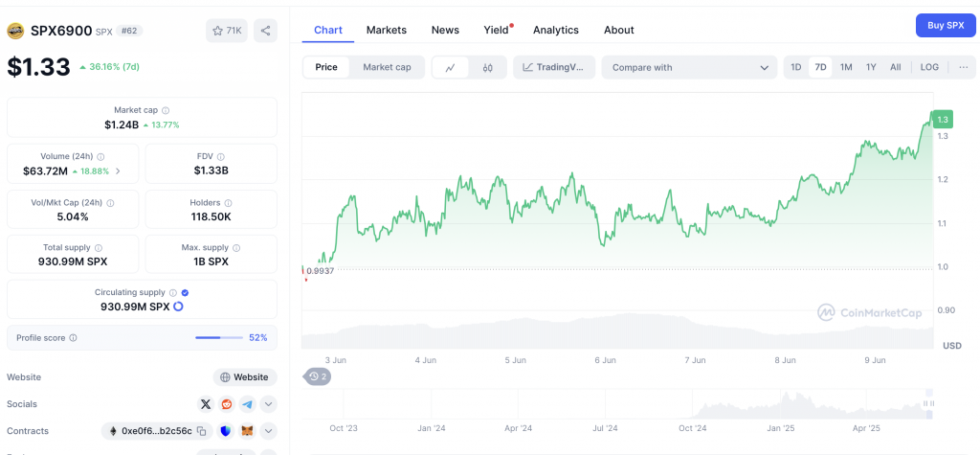Expand more Contracts with chevron

click(268, 431)
